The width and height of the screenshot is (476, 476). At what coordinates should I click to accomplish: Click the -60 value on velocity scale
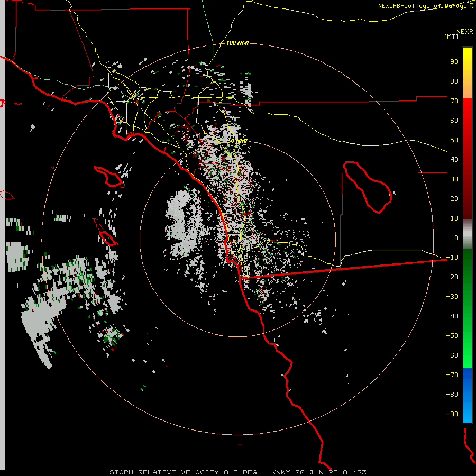452,355
